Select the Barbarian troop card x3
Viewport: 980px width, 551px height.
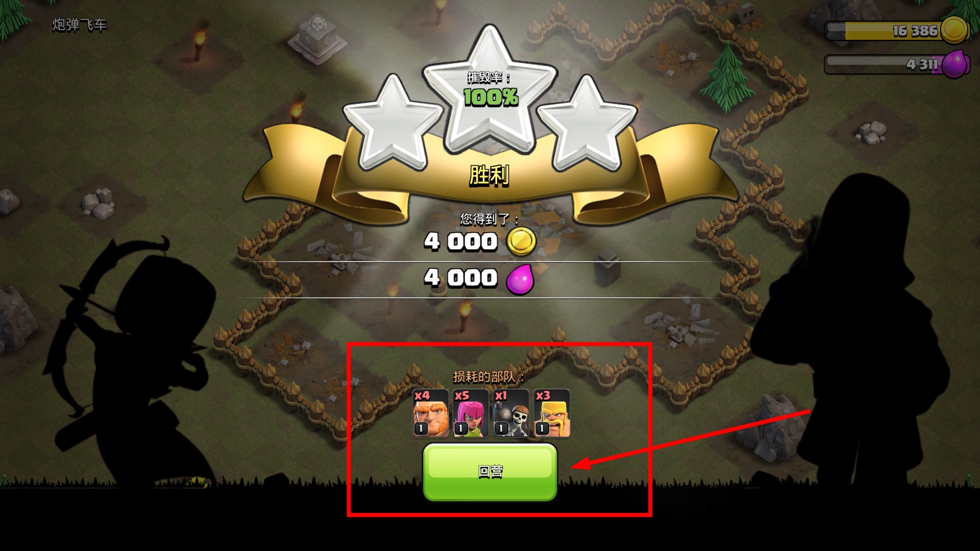552,413
